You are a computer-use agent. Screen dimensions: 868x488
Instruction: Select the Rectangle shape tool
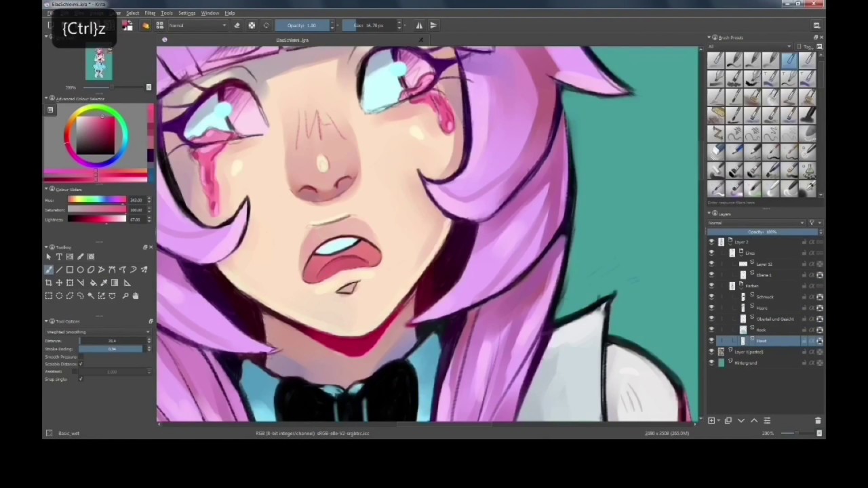pyautogui.click(x=70, y=270)
